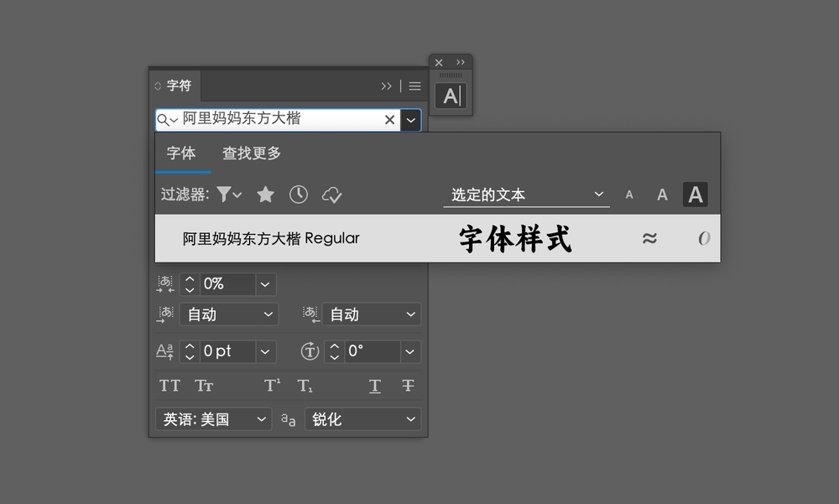
Task: Click the character rotation circled T icon
Action: 310,351
